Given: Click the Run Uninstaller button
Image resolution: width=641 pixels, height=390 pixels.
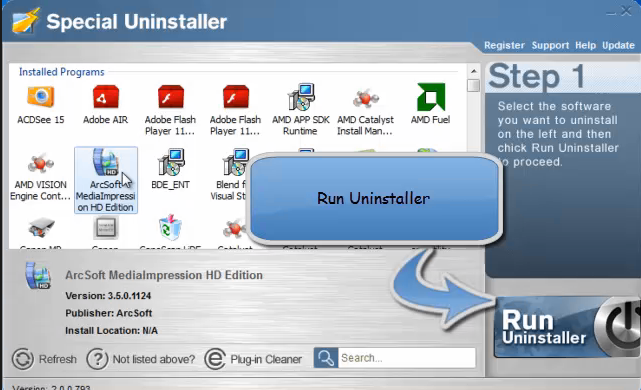Looking at the screenshot, I should coord(567,327).
